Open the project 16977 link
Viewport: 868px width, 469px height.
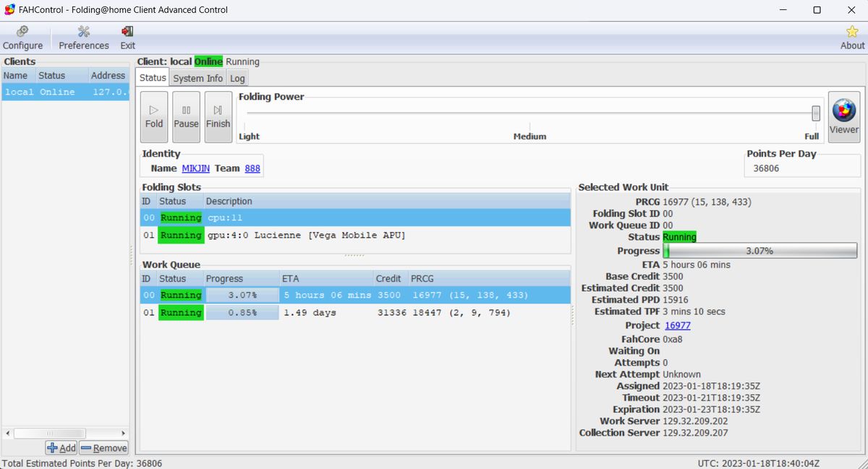[678, 325]
